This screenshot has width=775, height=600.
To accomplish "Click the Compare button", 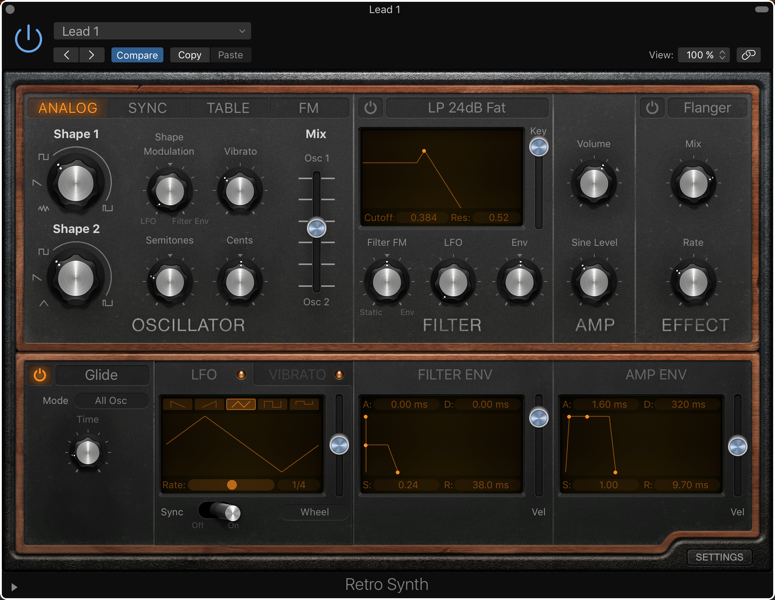I will point(137,55).
